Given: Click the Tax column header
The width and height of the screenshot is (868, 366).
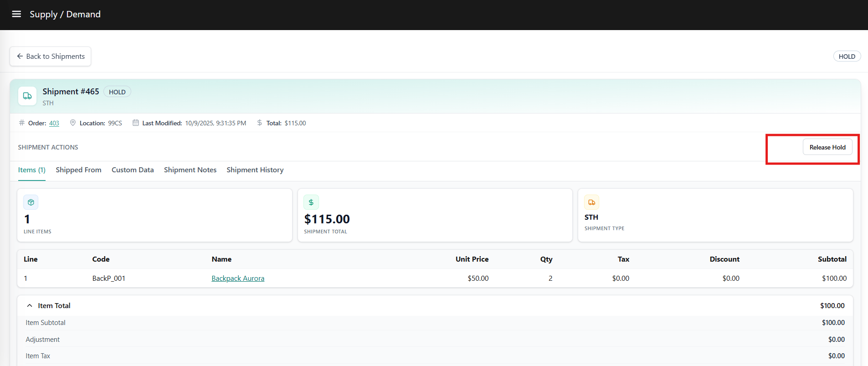Looking at the screenshot, I should tap(623, 259).
